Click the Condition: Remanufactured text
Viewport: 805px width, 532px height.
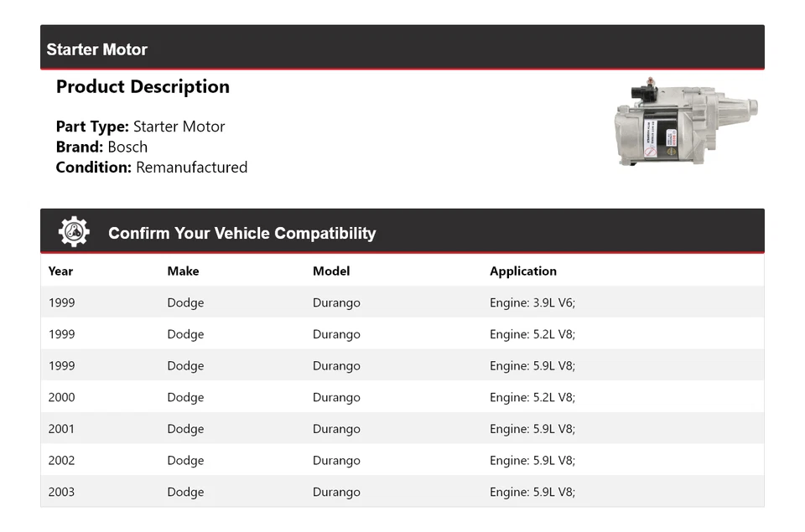point(151,167)
